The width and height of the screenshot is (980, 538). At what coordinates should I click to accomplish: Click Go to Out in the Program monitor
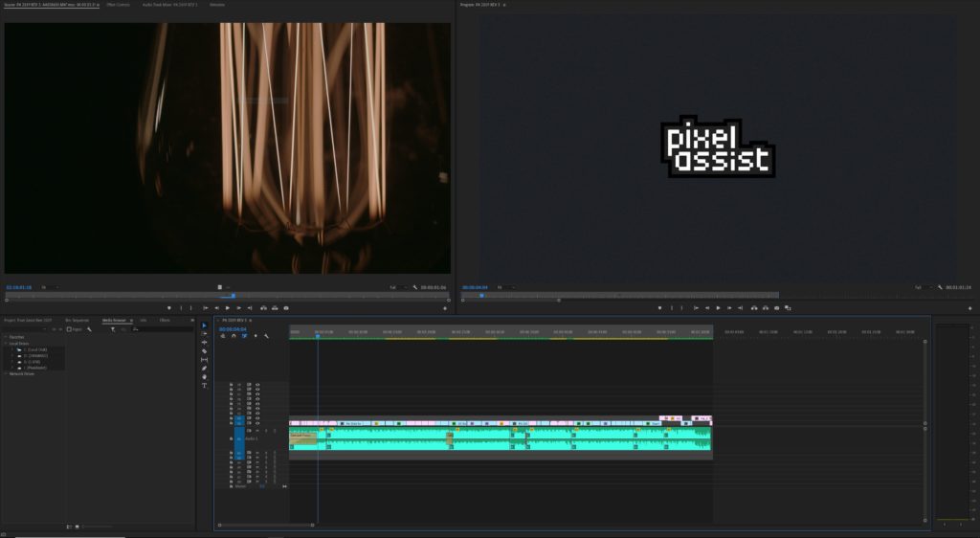point(741,308)
